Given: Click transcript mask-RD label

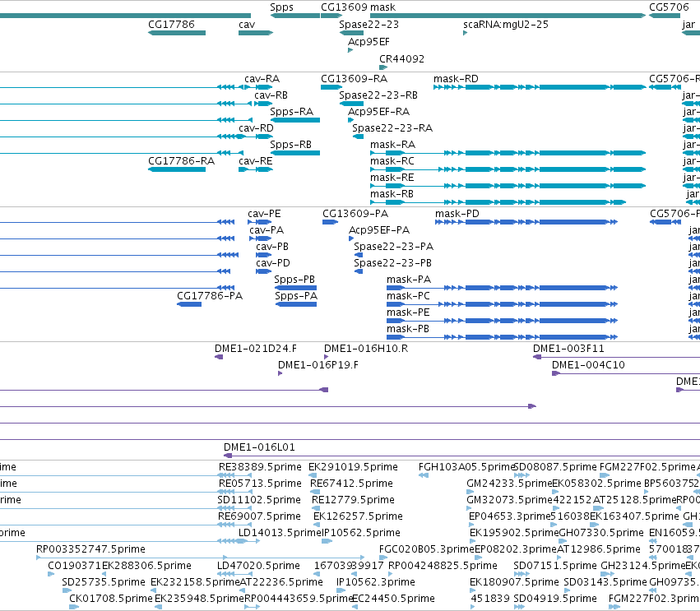Looking at the screenshot, I should pyautogui.click(x=457, y=79).
